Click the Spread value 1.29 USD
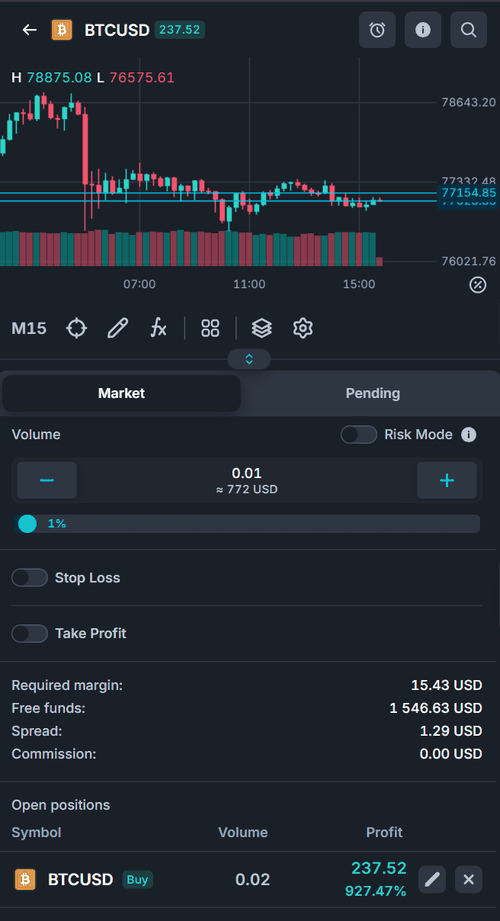The height and width of the screenshot is (921, 500). pyautogui.click(x=451, y=731)
